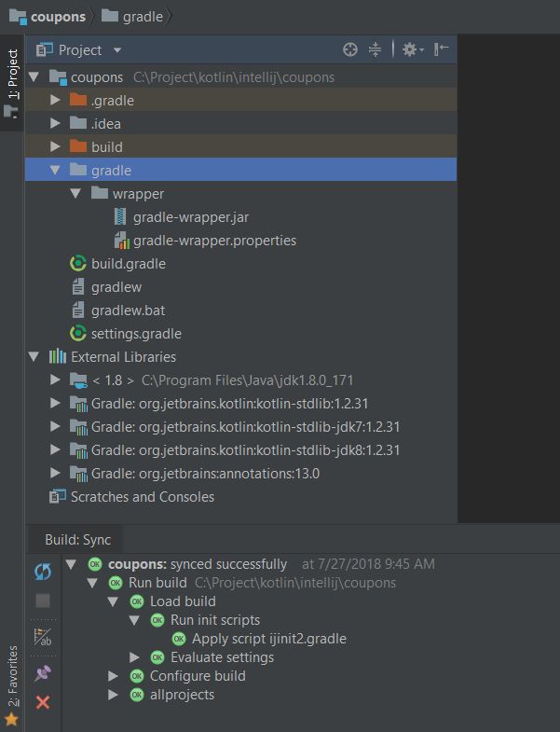The image size is (560, 732).
Task: Click the Collapse All icon in Project panel
Action: click(375, 49)
